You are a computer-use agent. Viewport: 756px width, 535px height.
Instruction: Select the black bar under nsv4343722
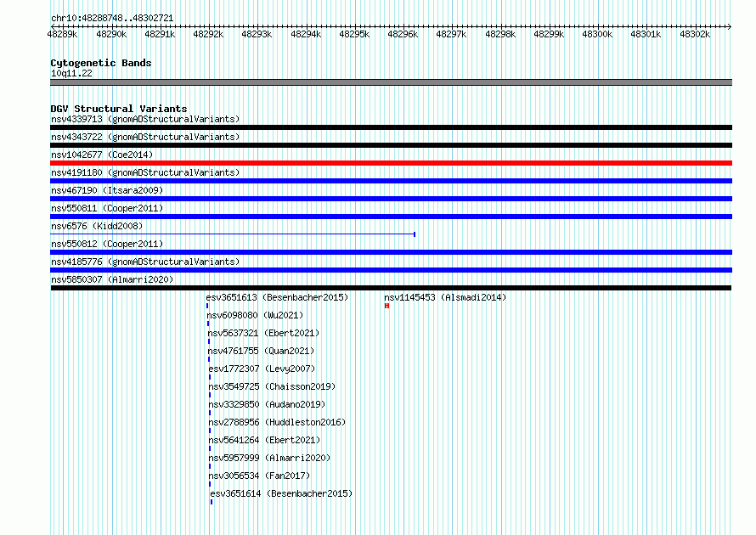(391, 145)
